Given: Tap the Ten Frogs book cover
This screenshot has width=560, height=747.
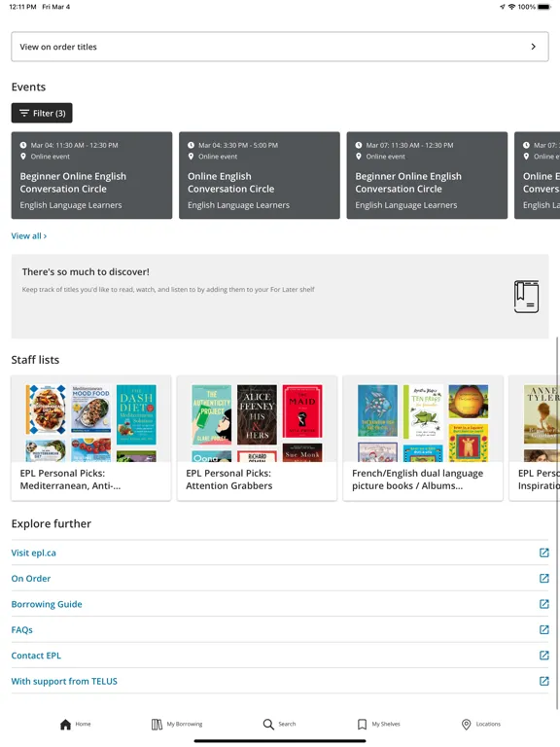Looking at the screenshot, I should (423, 411).
